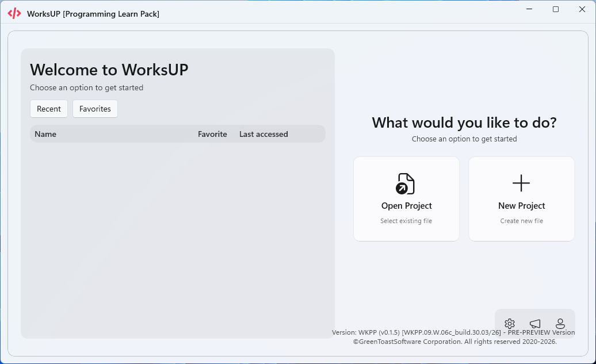Minimize the WorksUP window
Viewport: 596px width, 364px height.
(x=529, y=9)
